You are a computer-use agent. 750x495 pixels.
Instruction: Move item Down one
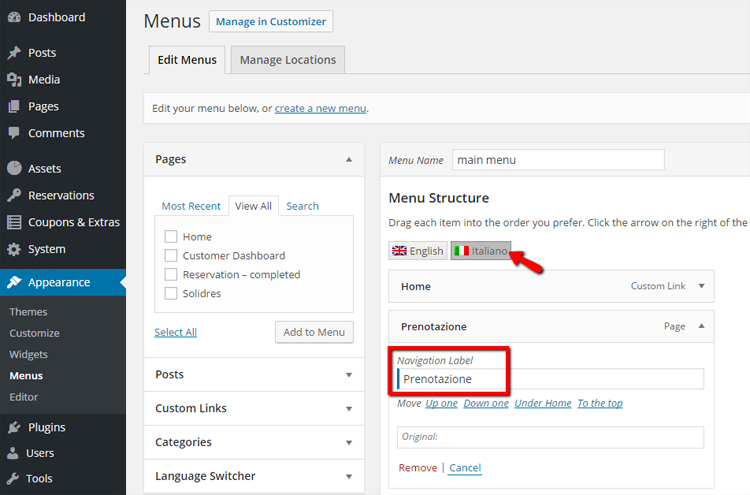point(486,403)
